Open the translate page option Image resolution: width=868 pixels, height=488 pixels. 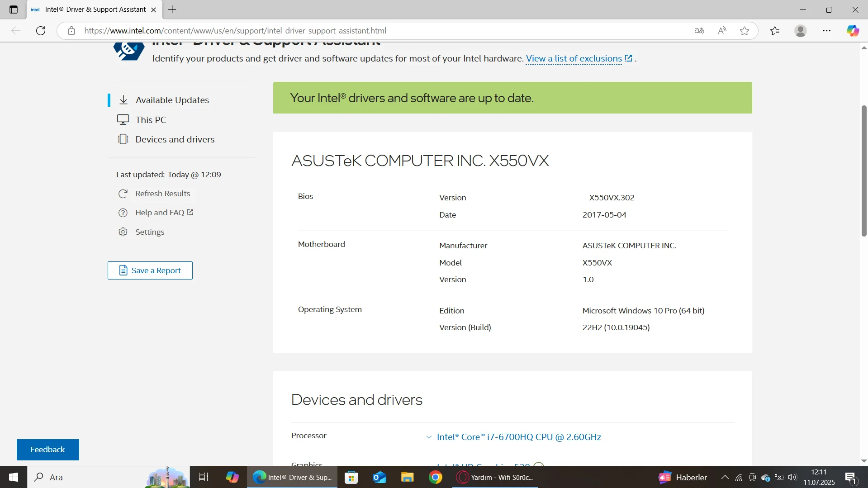pyautogui.click(x=699, y=31)
